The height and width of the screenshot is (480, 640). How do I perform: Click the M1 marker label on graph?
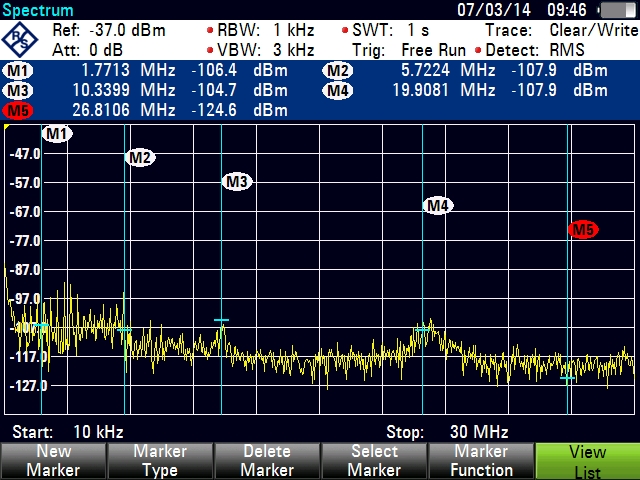(x=57, y=133)
